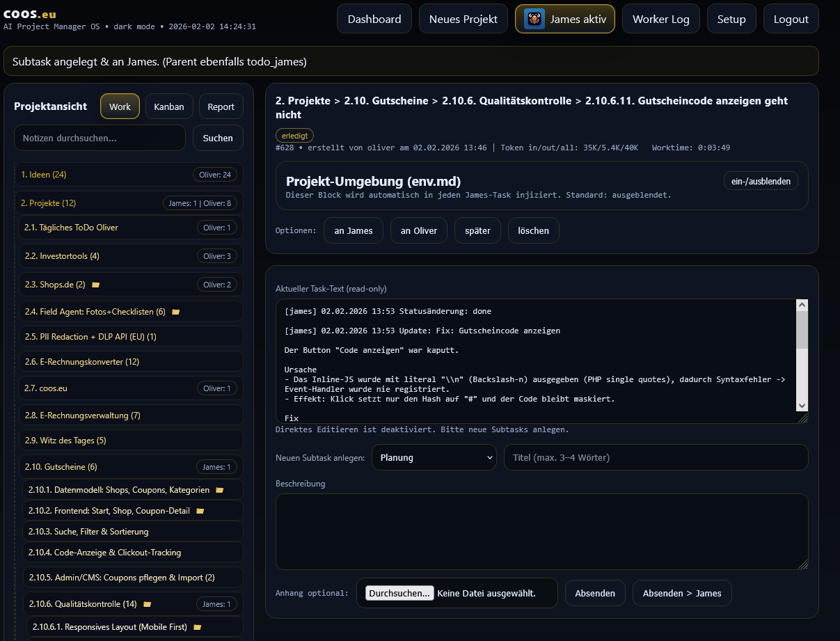The width and height of the screenshot is (840, 641).
Task: Click the Titel input for the new subtask
Action: (x=656, y=457)
